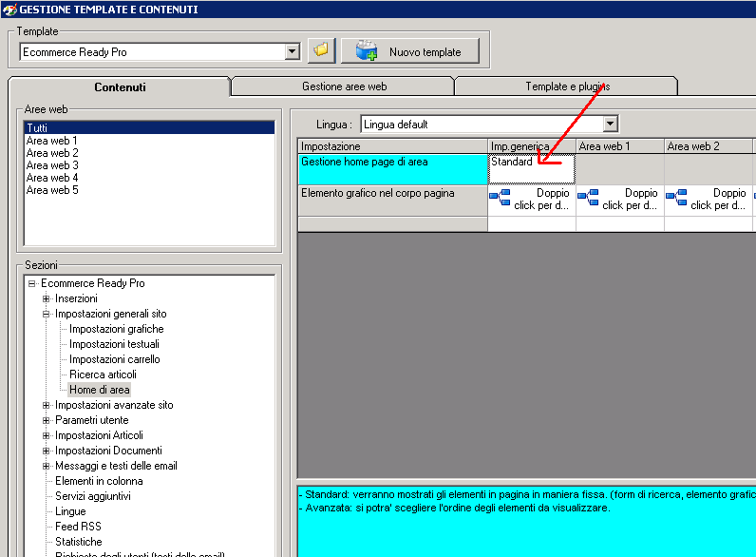Viewport: 756px width, 557px height.
Task: Switch to Gestione aree web tab
Action: [344, 86]
